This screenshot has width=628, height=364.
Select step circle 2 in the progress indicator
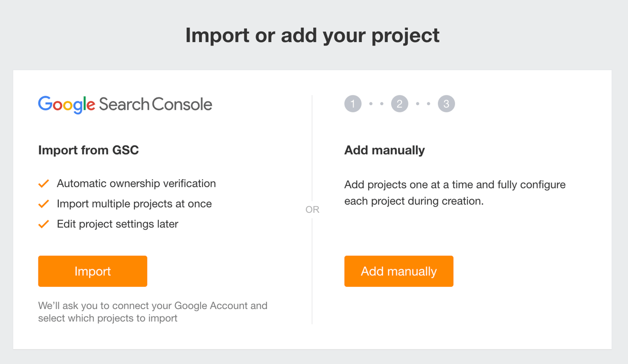click(400, 103)
